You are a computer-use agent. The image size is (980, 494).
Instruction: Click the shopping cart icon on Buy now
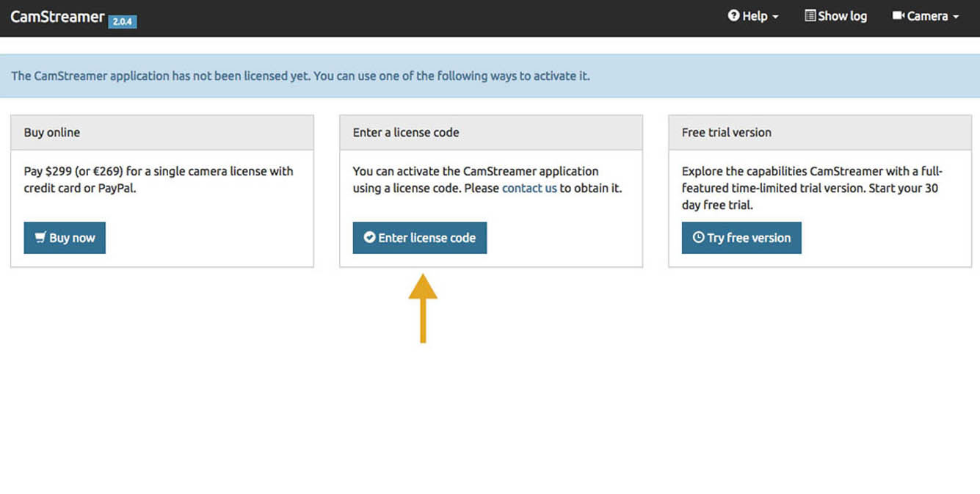[x=40, y=238]
